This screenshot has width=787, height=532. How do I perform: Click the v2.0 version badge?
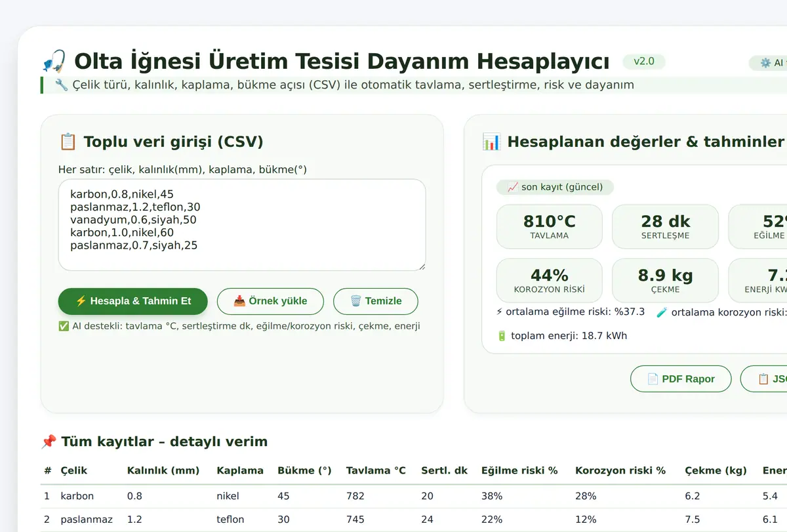coord(644,62)
